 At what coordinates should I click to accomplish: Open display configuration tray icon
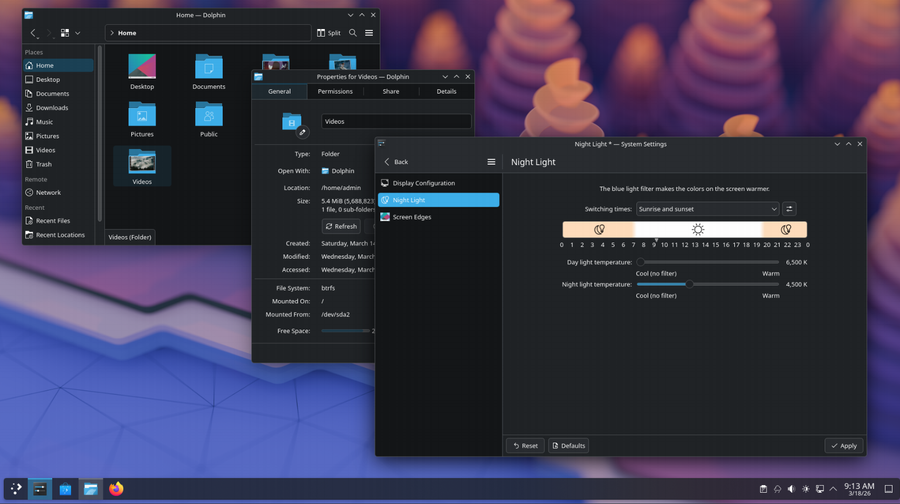pyautogui.click(x=820, y=489)
